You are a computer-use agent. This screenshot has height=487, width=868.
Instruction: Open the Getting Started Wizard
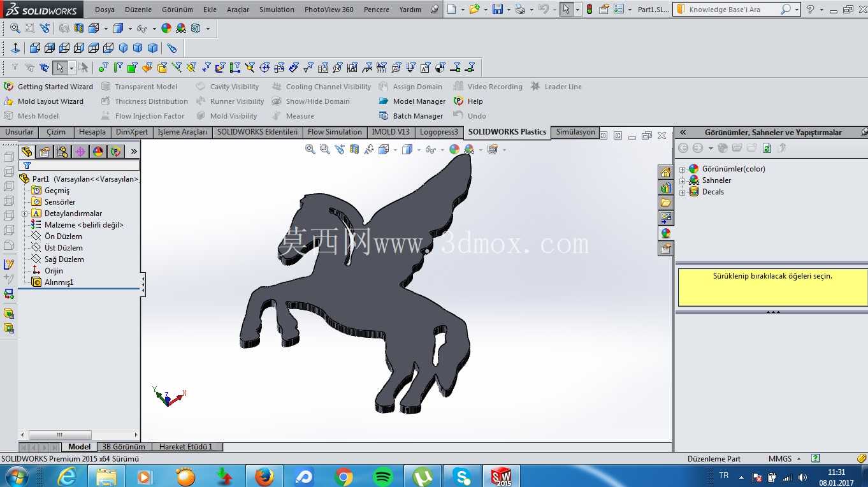48,87
